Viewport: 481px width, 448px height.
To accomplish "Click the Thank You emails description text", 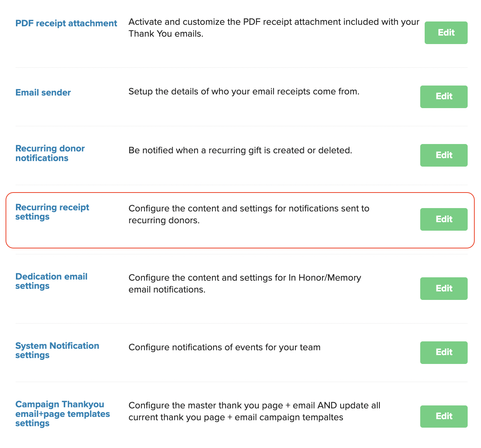I will [273, 28].
